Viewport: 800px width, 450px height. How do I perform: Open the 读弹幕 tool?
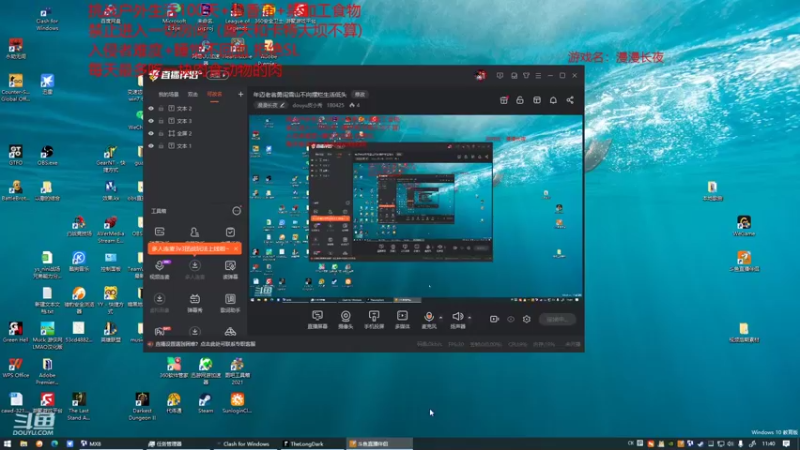[230, 269]
